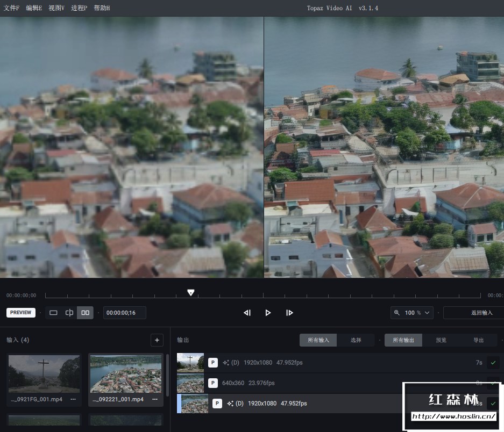Toggle checkmark on third output row
This screenshot has width=504, height=432.
pos(493,404)
